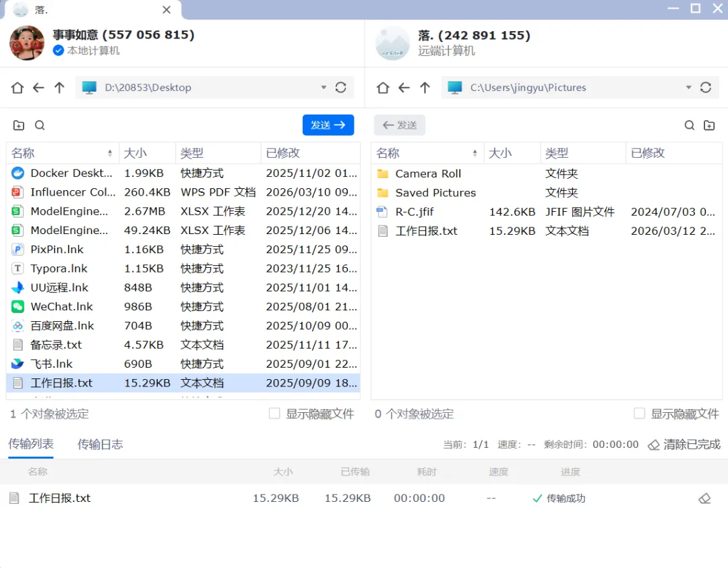Screen dimensions: 728x568
Task: Click local 大小 column header
Action: 147,153
